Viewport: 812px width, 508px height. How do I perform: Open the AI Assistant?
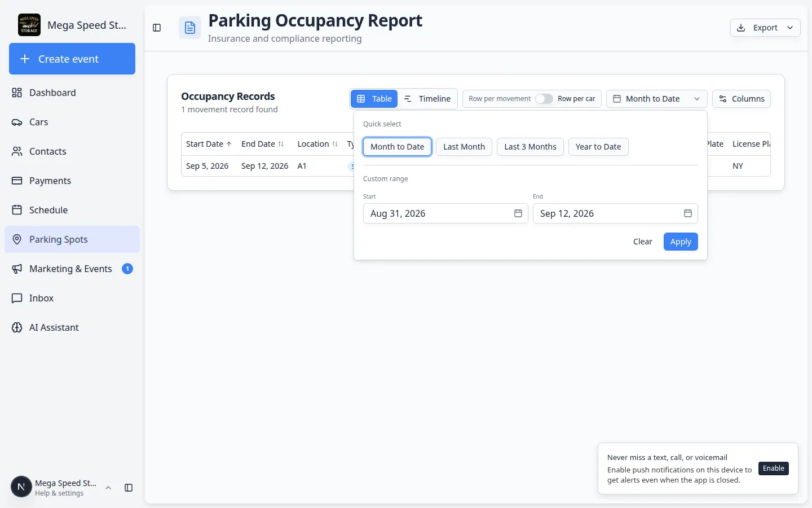pyautogui.click(x=72, y=327)
